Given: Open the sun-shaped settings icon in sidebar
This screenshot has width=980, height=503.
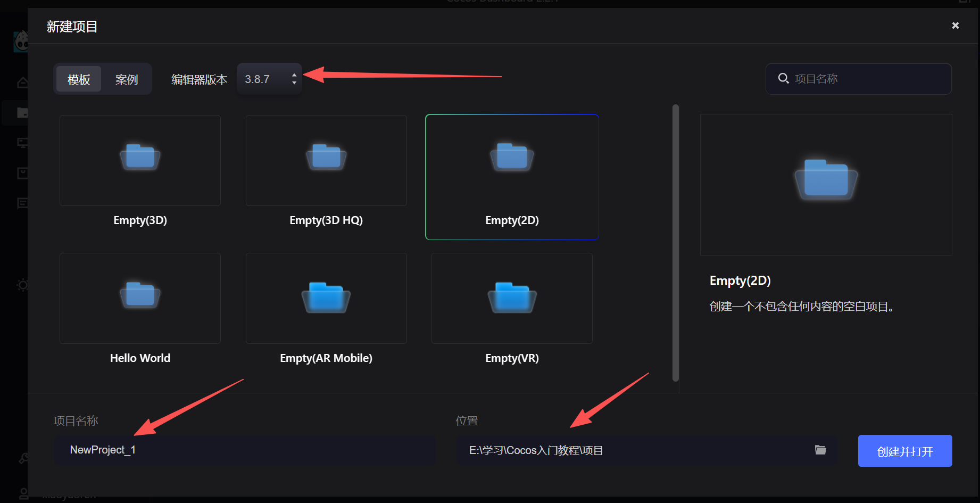Looking at the screenshot, I should (x=22, y=285).
